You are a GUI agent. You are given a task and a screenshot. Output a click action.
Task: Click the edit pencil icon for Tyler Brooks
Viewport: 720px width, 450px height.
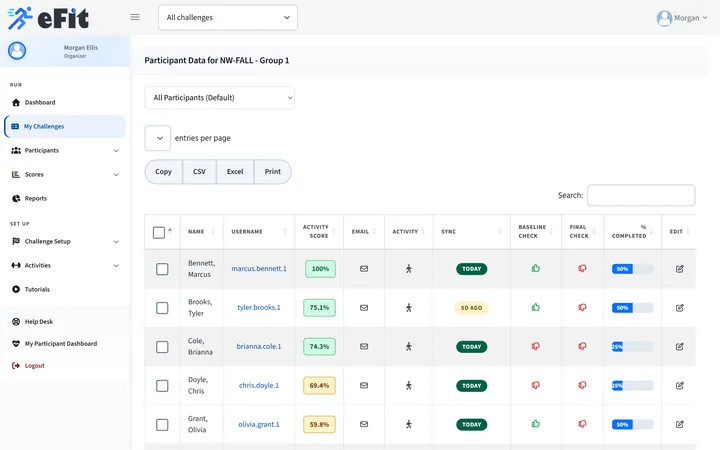[680, 308]
